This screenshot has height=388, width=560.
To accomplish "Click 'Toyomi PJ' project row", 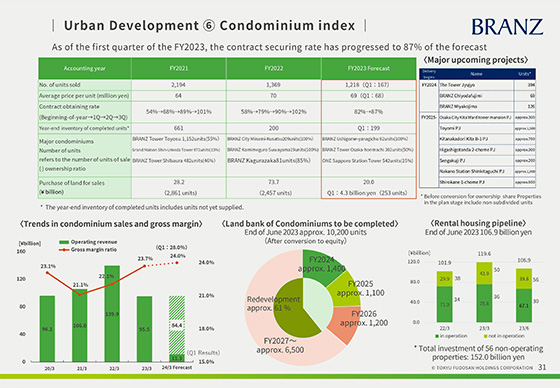I will [x=477, y=128].
